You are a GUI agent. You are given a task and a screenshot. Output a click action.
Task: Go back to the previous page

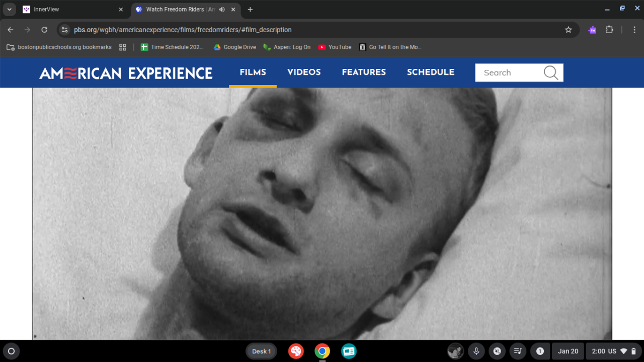[x=11, y=30]
